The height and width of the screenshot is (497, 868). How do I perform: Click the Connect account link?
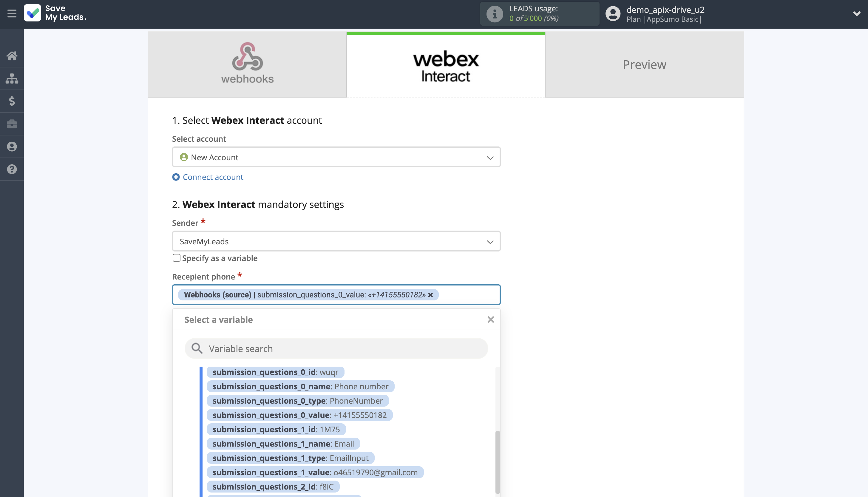pos(213,177)
